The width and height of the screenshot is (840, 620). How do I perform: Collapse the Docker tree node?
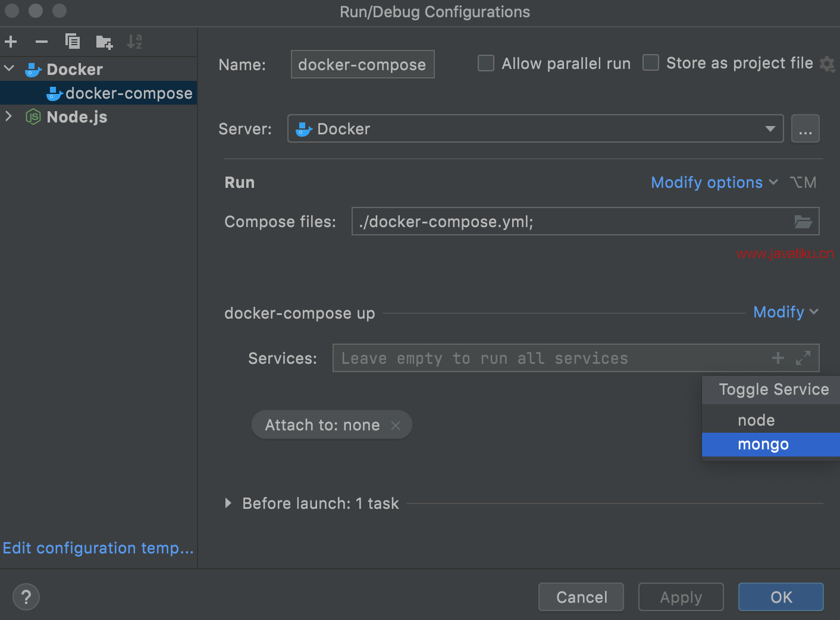pyautogui.click(x=9, y=68)
